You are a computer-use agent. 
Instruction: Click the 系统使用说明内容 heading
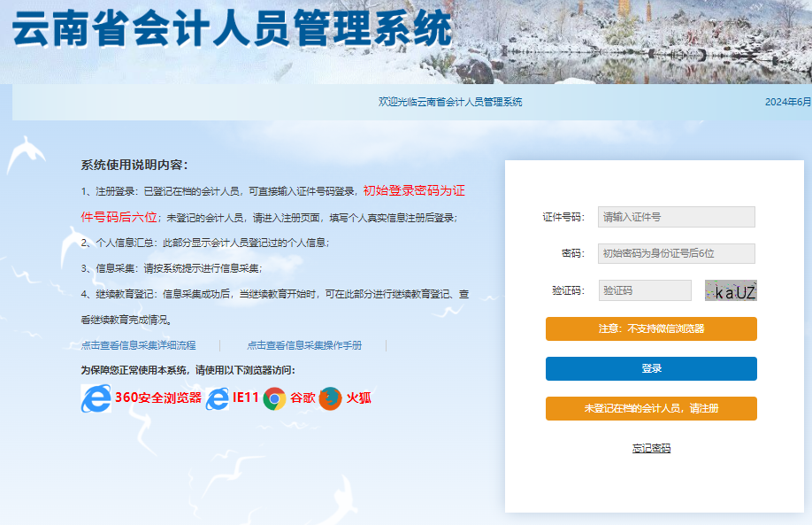pos(134,165)
